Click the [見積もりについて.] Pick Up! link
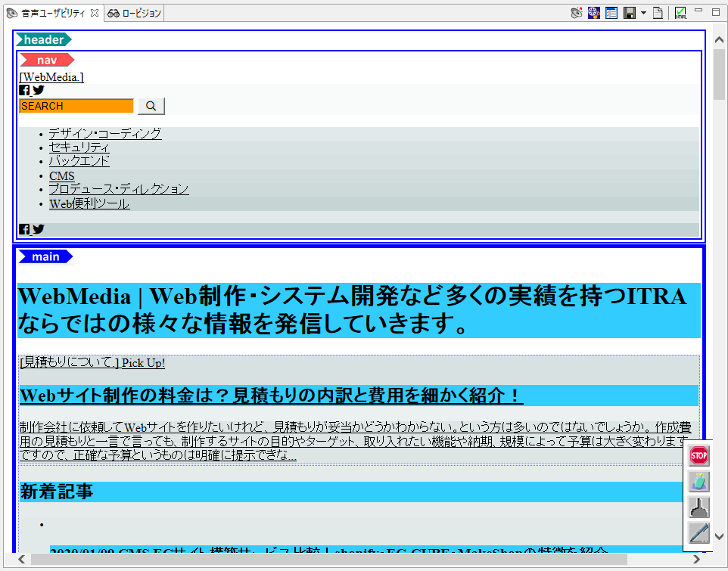 click(92, 363)
